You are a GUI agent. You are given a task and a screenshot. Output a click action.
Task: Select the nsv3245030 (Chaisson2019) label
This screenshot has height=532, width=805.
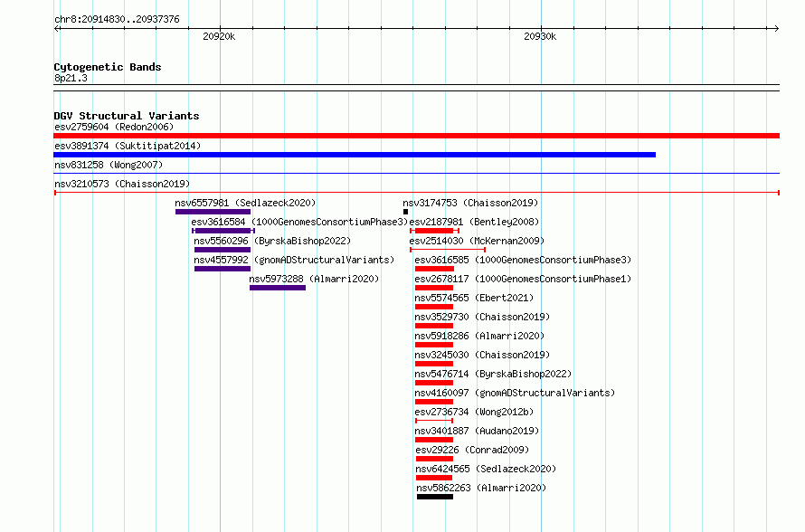coord(482,355)
